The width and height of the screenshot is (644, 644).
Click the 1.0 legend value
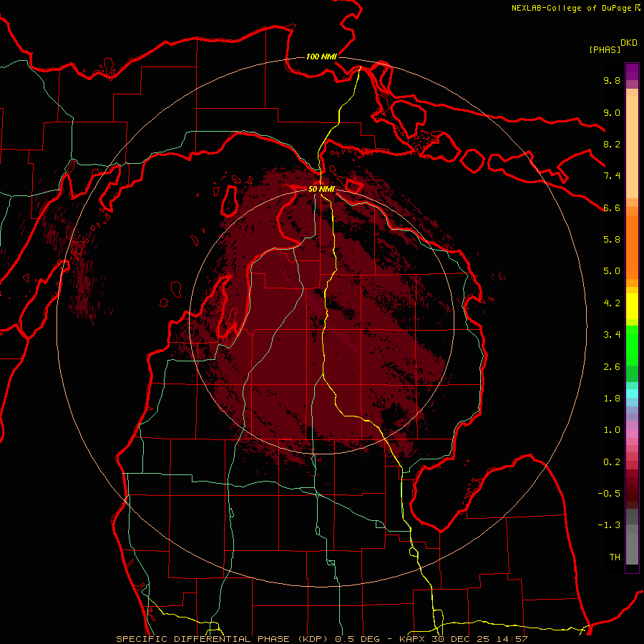click(612, 430)
